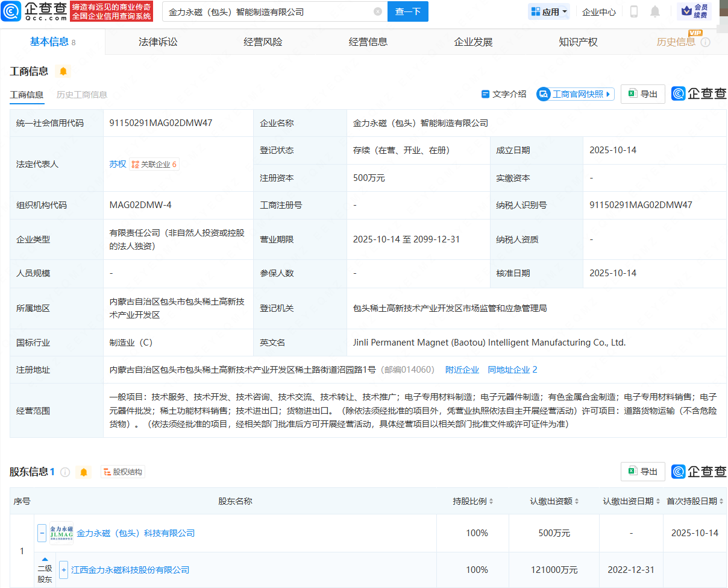Screen dimensions: 728x588
Task: Click the company name search input field
Action: click(x=268, y=11)
